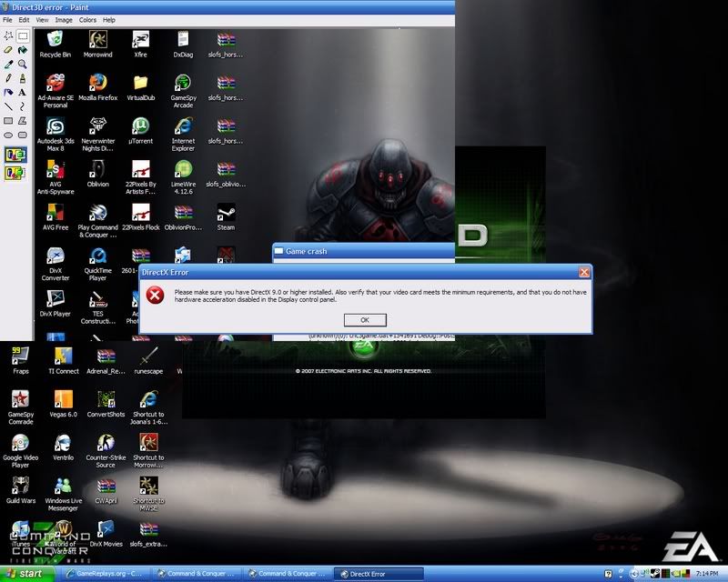Screen dimensions: 728x582
Task: Select the rectangular Select tool in Paint
Action: [x=22, y=35]
